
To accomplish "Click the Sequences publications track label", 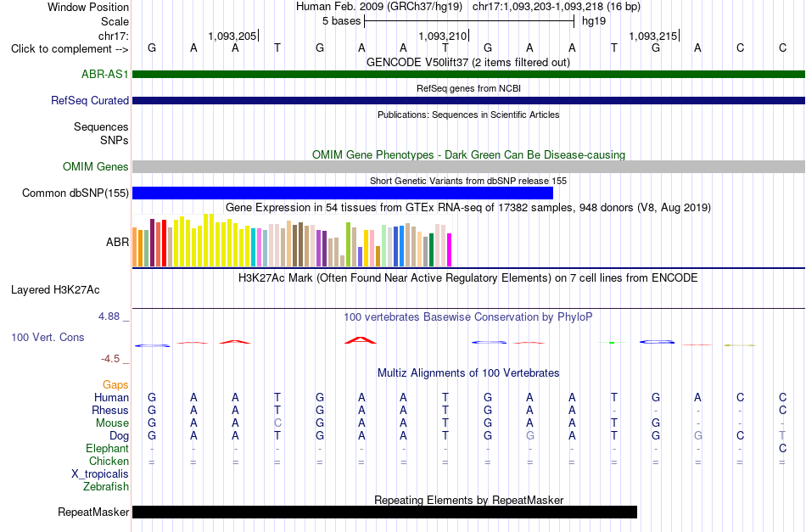I will click(101, 127).
